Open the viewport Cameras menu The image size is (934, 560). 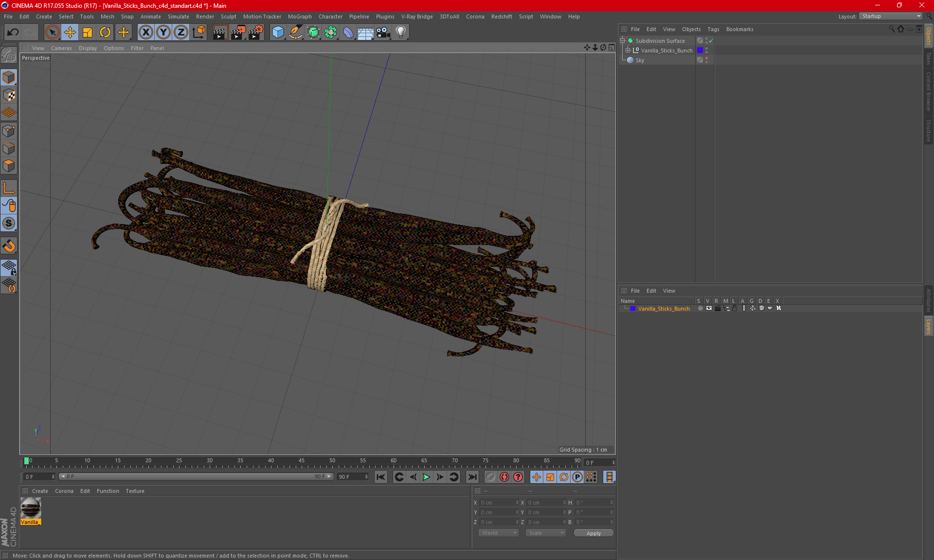tap(61, 48)
